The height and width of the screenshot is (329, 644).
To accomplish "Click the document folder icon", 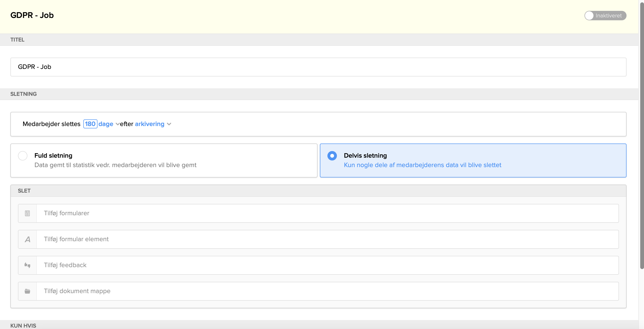I will coord(27,291).
